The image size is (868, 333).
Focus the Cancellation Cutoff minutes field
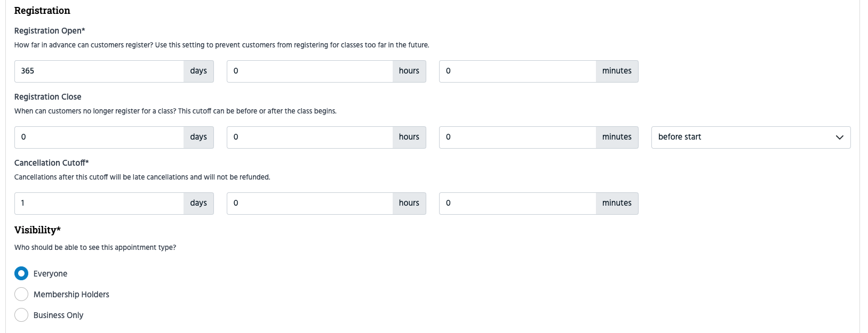517,203
